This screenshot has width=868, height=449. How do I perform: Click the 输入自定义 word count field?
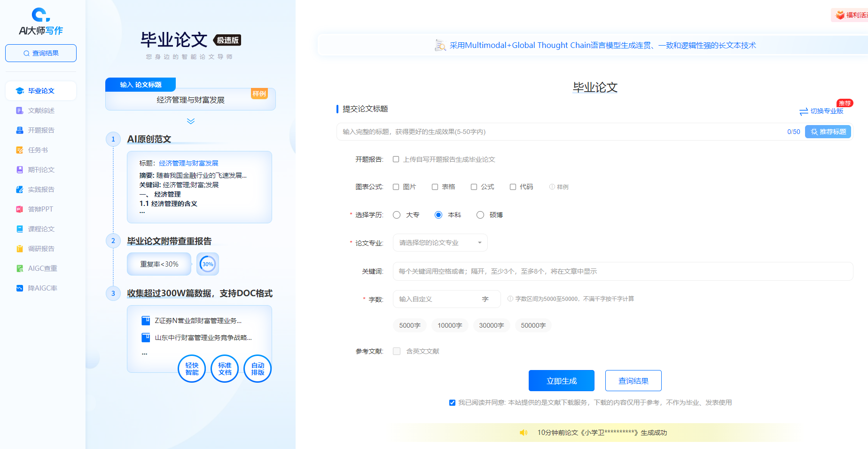click(x=446, y=299)
